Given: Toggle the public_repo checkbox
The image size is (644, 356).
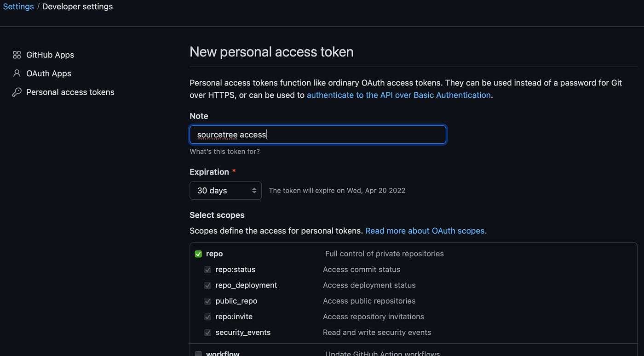Looking at the screenshot, I should (207, 301).
